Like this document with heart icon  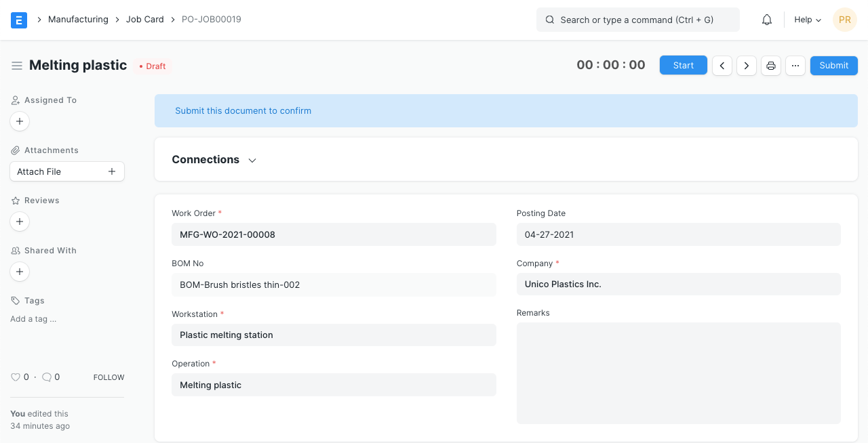tap(16, 377)
